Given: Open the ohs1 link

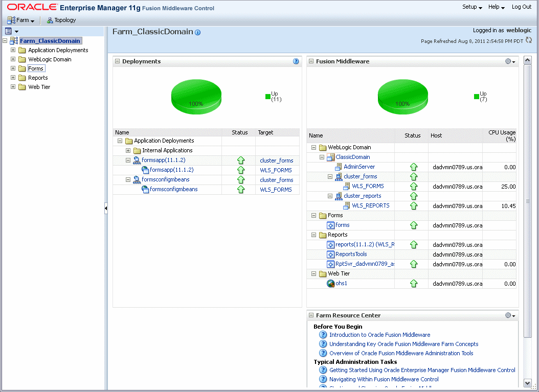Looking at the screenshot, I should [341, 283].
